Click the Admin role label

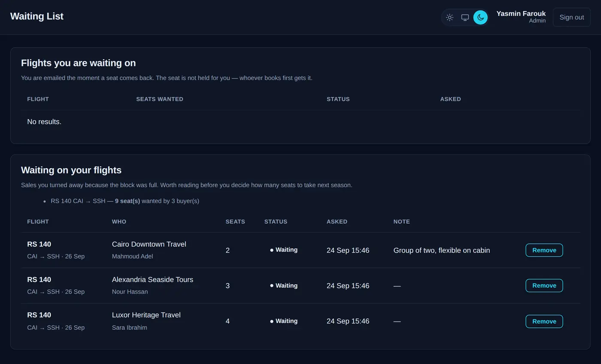click(537, 21)
